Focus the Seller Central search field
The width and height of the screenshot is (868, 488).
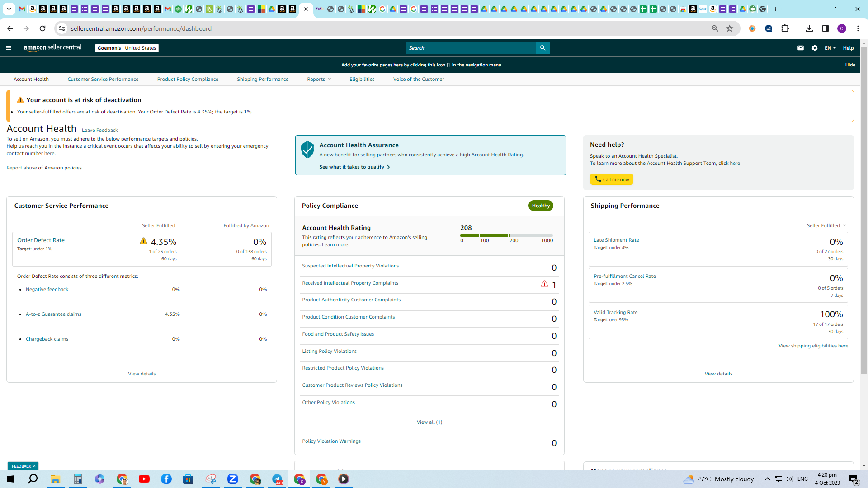pos(470,48)
